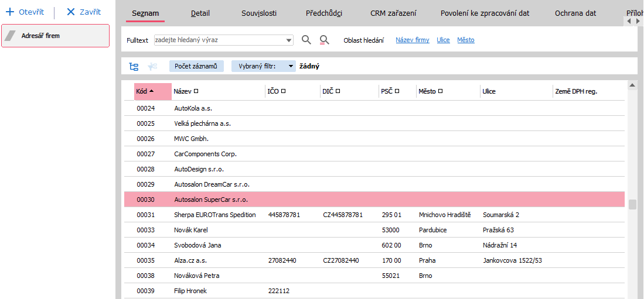Click the Adresář firem item icon
The height and width of the screenshot is (299, 644).
[10, 36]
